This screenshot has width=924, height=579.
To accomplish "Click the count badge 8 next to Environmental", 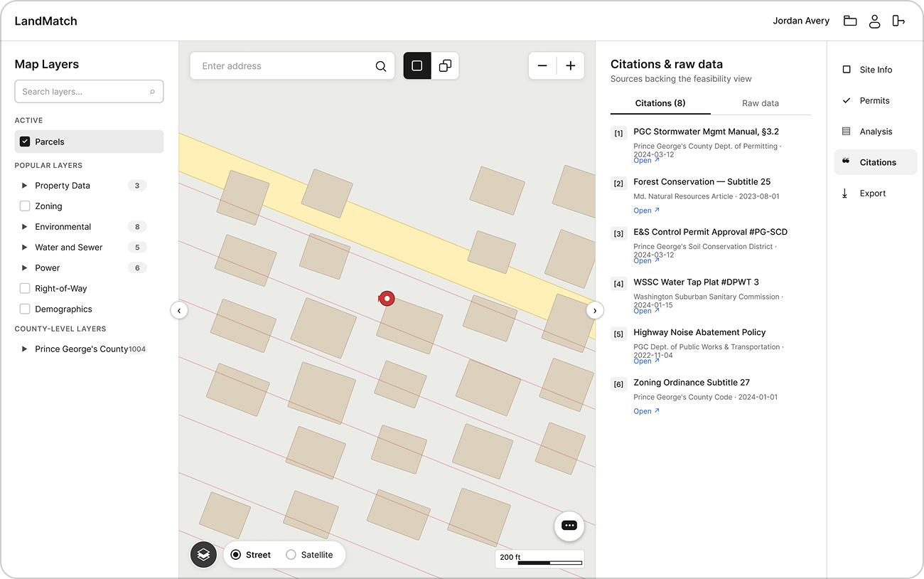I will [137, 227].
